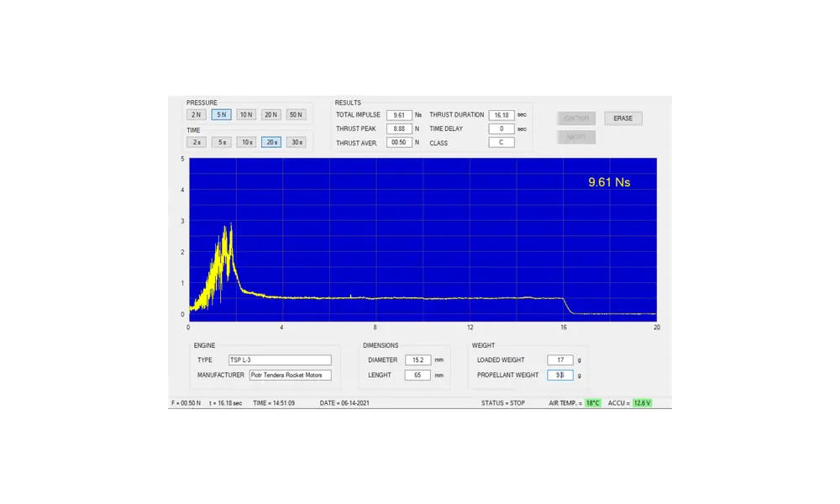
Task: Select the 2 N pressure range
Action: [x=196, y=114]
